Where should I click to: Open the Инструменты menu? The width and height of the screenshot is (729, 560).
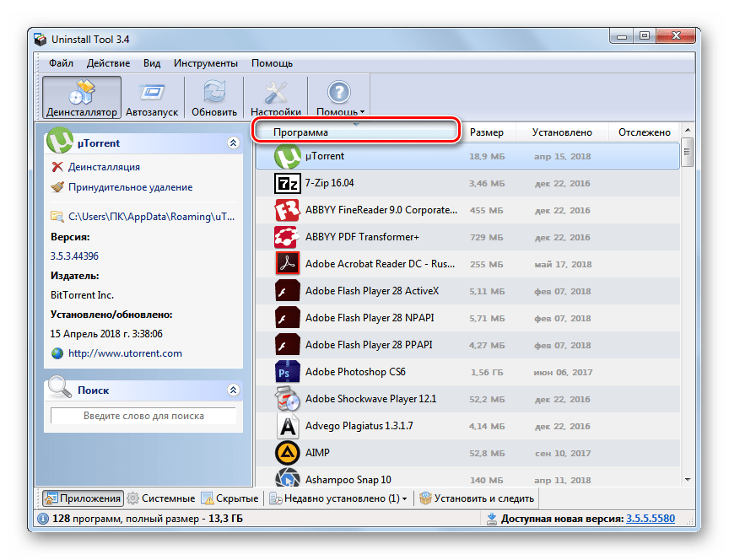206,63
